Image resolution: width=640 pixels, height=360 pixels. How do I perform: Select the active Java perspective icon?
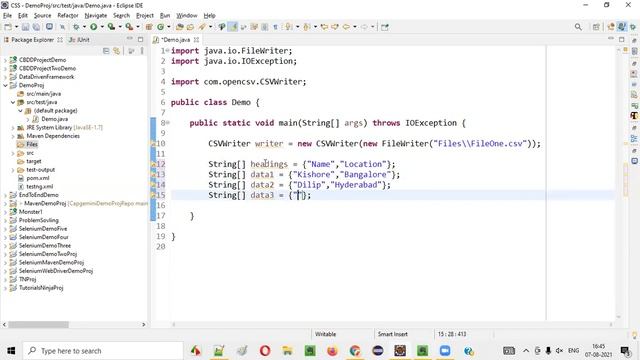pyautogui.click(x=622, y=27)
